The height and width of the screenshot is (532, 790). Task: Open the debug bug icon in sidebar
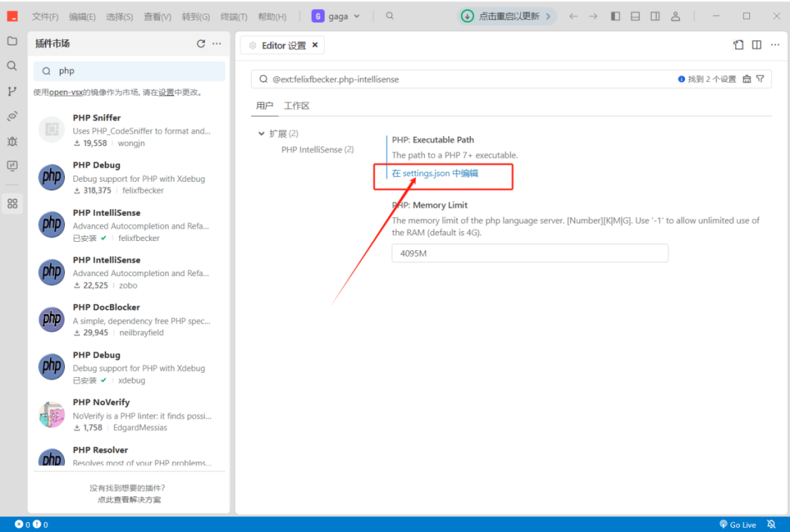12,141
